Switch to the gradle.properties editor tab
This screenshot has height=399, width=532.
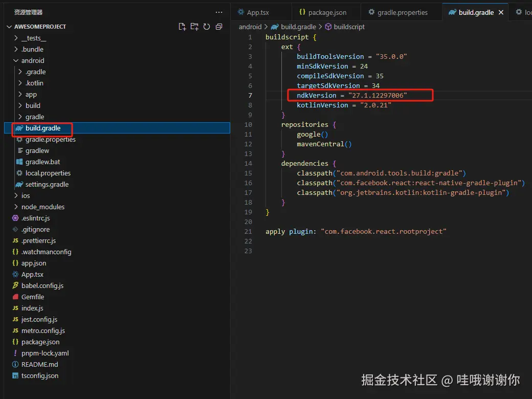coord(402,13)
